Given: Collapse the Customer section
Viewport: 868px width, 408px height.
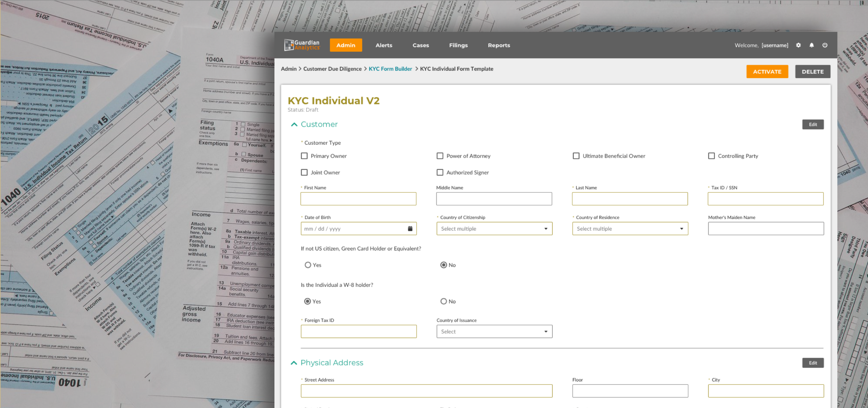Looking at the screenshot, I should click(294, 124).
